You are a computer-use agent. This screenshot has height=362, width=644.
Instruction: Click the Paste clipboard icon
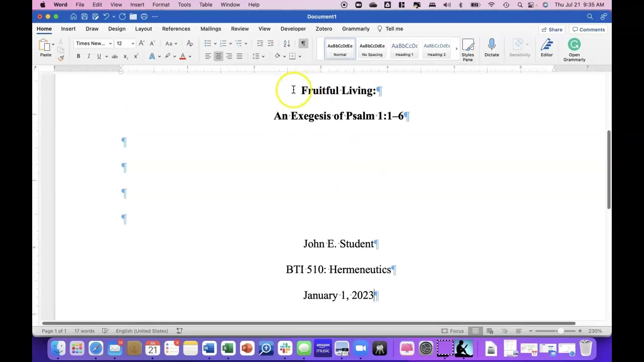[45, 45]
